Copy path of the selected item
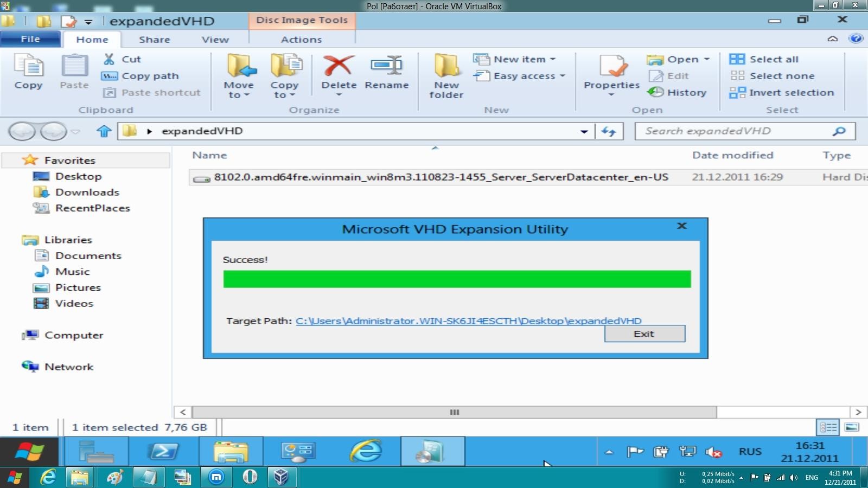 click(x=141, y=76)
